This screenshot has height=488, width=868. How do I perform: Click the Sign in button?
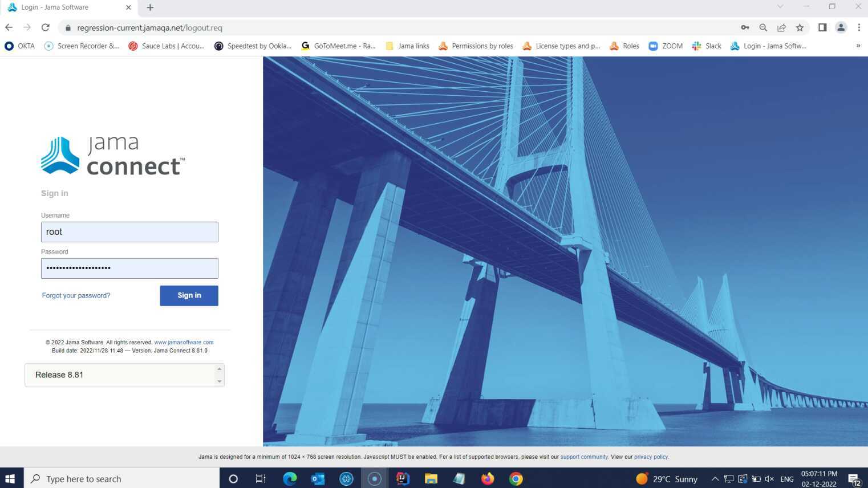tap(189, 295)
